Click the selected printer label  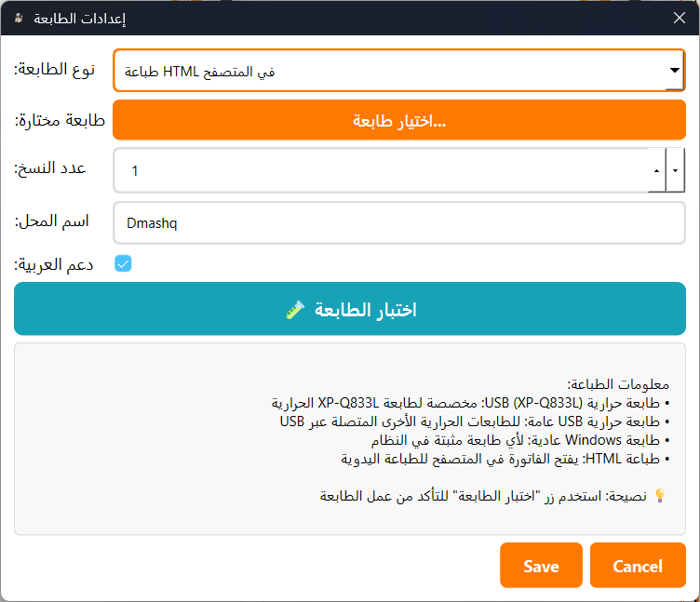60,120
